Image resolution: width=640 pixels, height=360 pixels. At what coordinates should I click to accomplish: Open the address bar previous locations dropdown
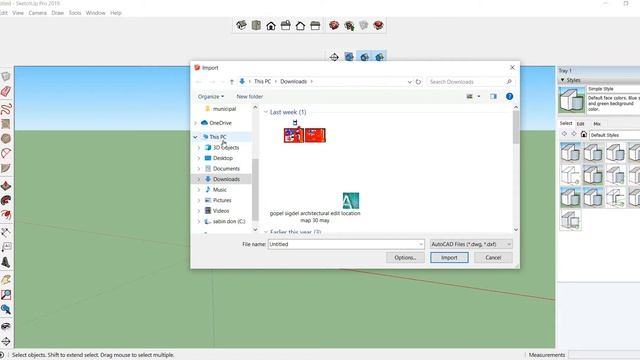(x=409, y=82)
